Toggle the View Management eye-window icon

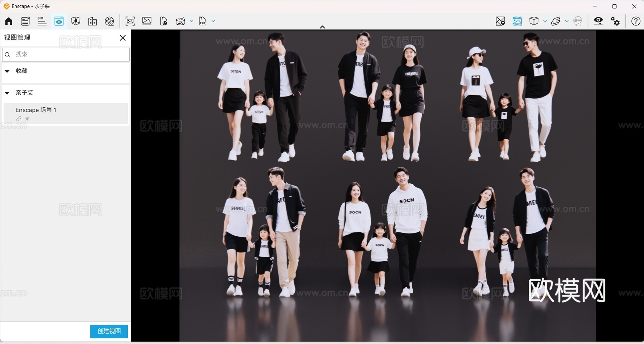[x=59, y=21]
